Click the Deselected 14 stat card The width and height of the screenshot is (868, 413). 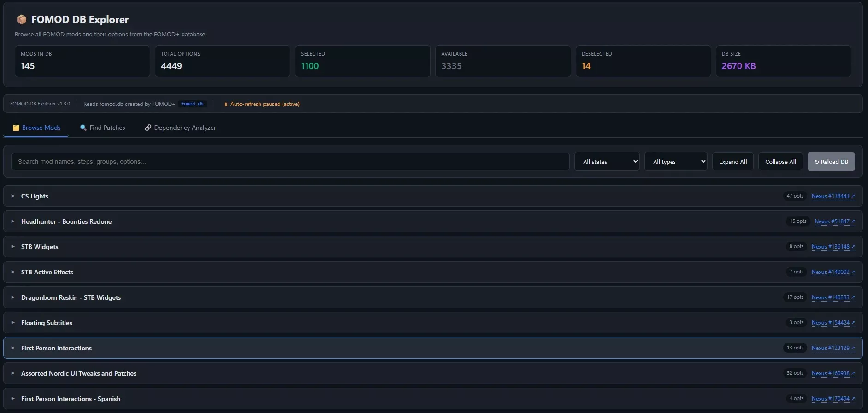point(643,61)
